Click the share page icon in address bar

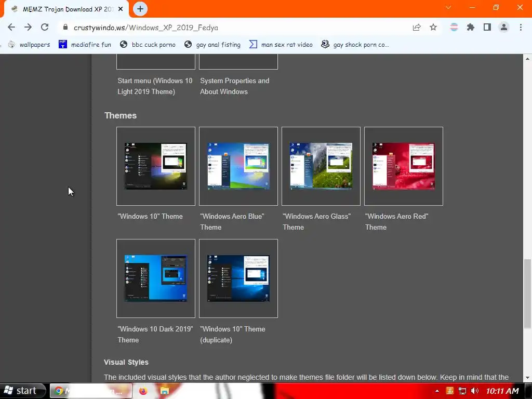[x=417, y=28]
